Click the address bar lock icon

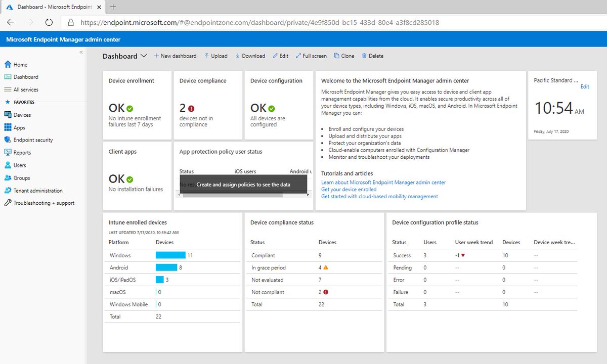click(x=71, y=23)
